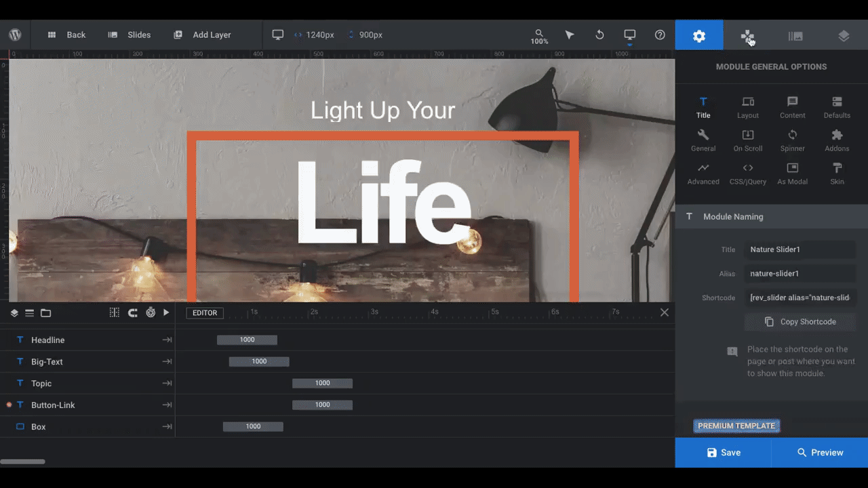Viewport: 868px width, 488px height.
Task: Open the On Scroll options
Action: click(x=748, y=140)
